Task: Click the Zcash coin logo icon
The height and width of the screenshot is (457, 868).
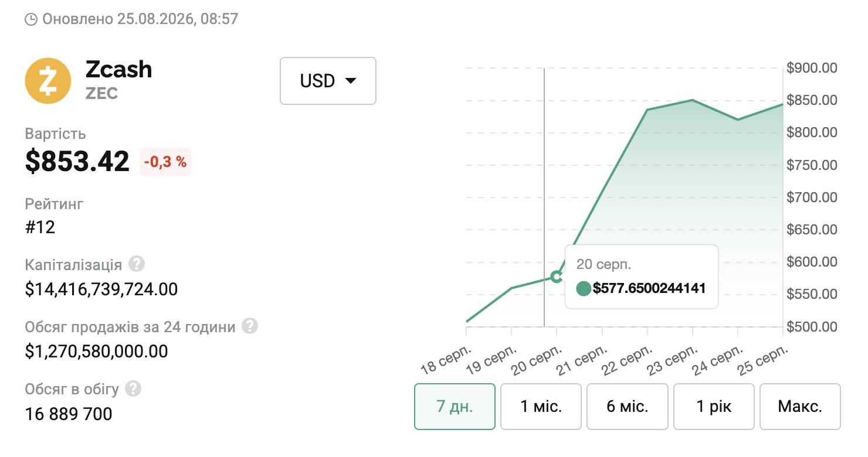Action: tap(48, 81)
